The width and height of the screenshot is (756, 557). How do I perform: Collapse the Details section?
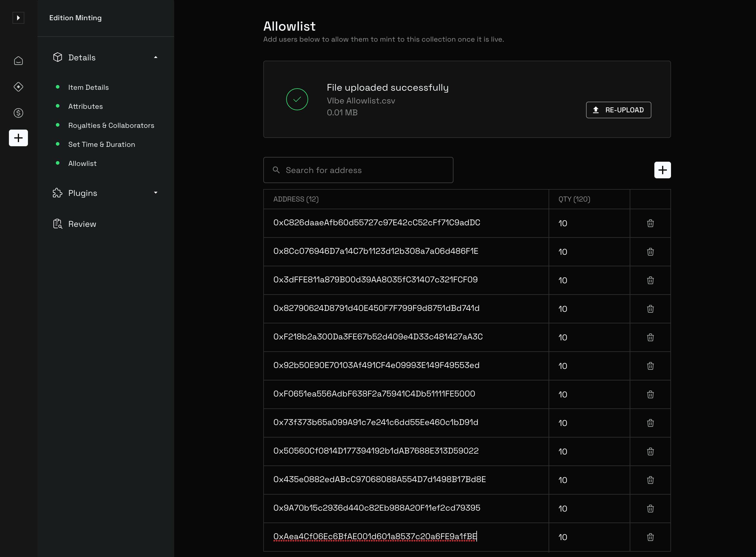tap(155, 58)
